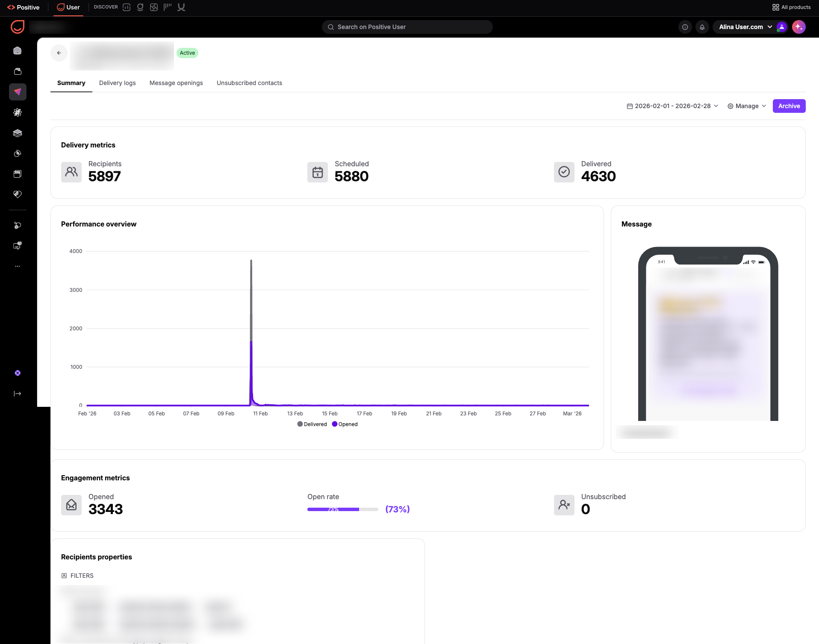Open the paper plane campaigns icon
The image size is (819, 644).
[18, 92]
